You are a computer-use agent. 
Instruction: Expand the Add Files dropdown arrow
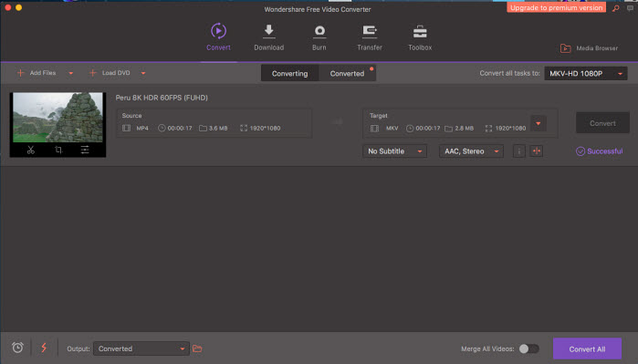tap(71, 73)
